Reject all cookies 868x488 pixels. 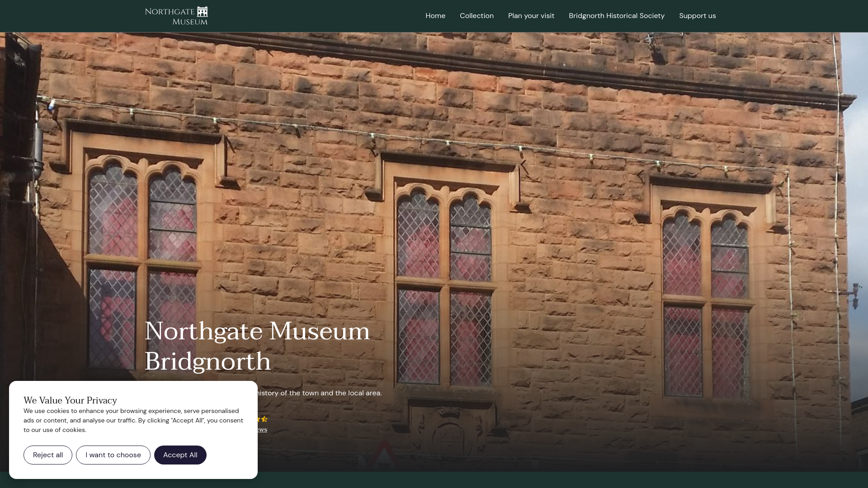tap(48, 455)
